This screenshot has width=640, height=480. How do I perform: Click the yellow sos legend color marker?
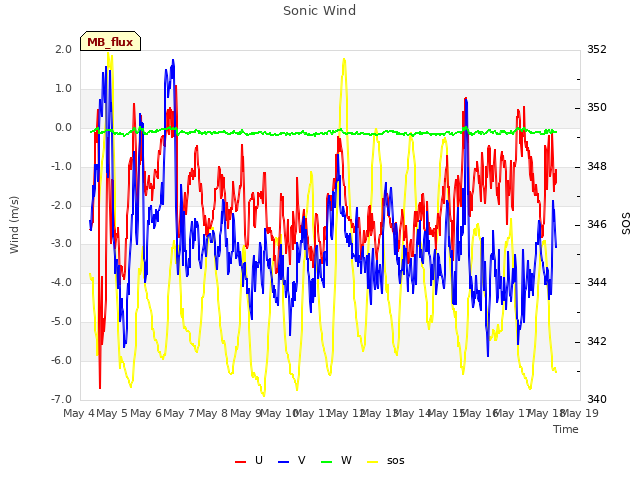pyautogui.click(x=373, y=462)
